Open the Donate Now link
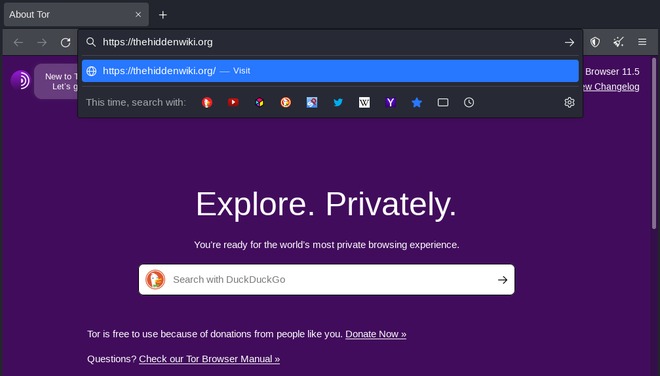The image size is (660, 376). (376, 334)
